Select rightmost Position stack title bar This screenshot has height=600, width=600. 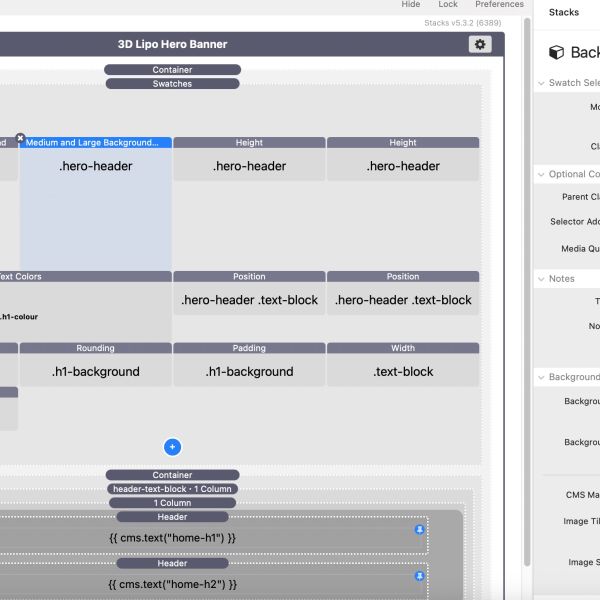(x=403, y=277)
